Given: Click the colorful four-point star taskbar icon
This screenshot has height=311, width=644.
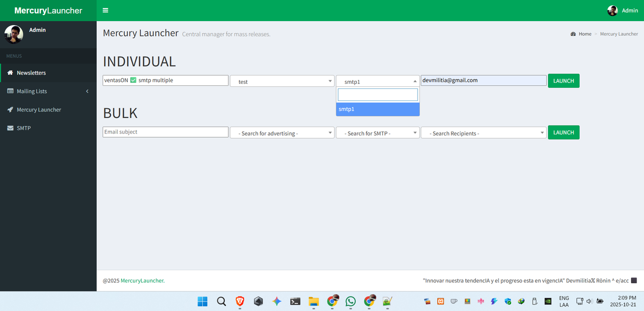Looking at the screenshot, I should [277, 301].
